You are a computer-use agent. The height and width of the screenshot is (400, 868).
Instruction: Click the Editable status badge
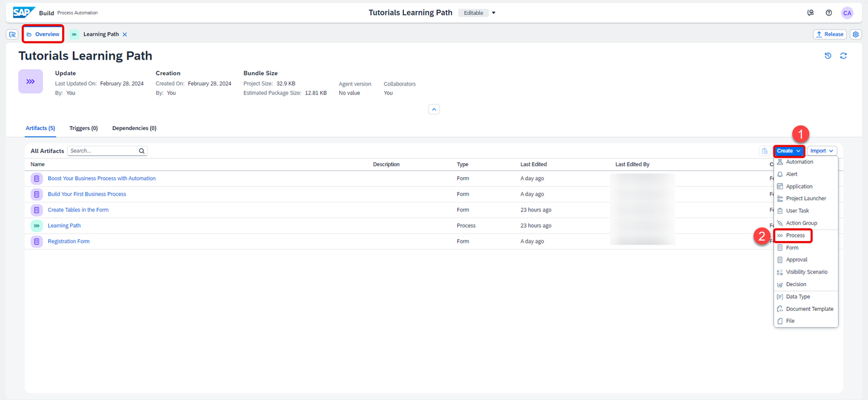[473, 13]
